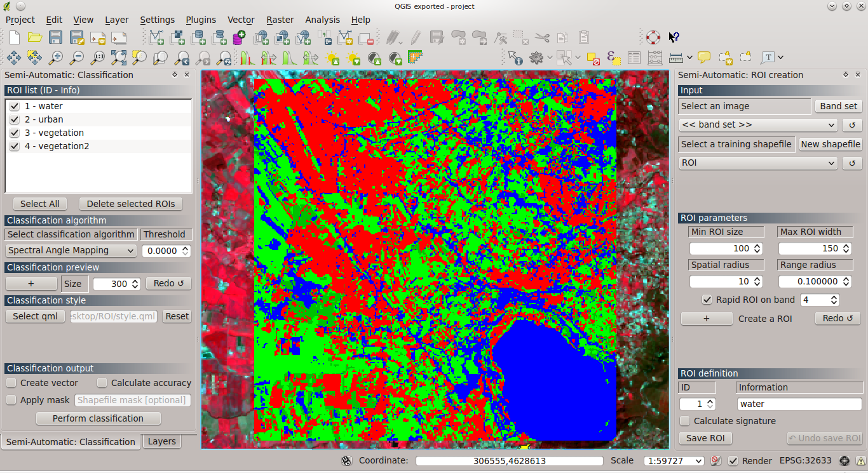
Task: Click the Map Tips speech-bubble icon
Action: [703, 58]
